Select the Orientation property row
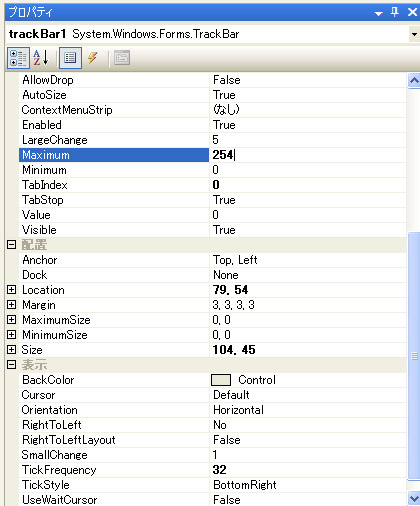420x506 pixels. pyautogui.click(x=212, y=410)
